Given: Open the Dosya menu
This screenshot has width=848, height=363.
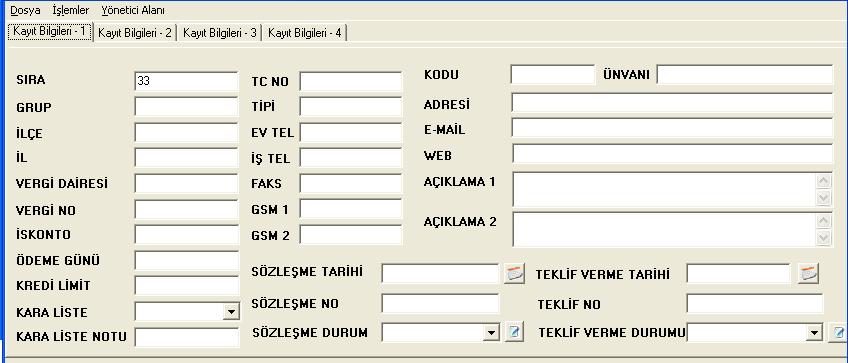Looking at the screenshot, I should coord(25,10).
